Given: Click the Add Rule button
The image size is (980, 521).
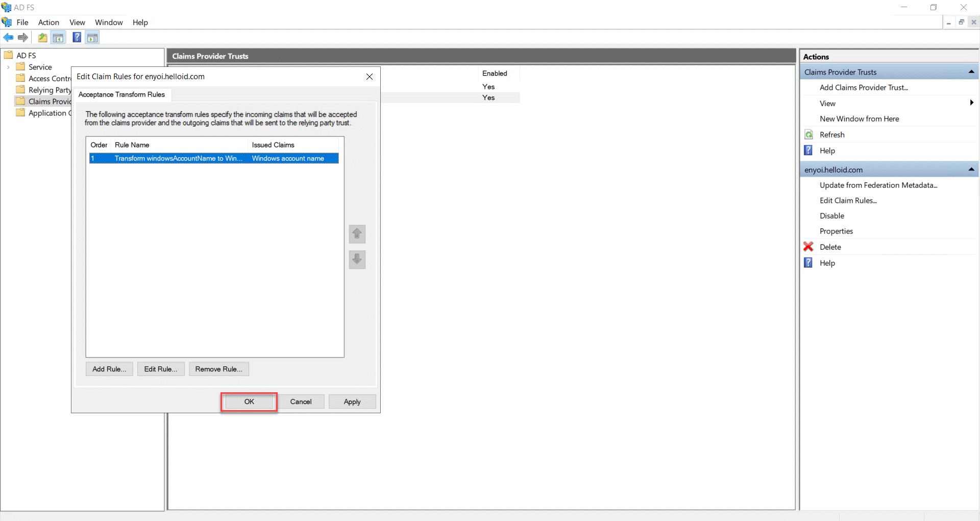Looking at the screenshot, I should pos(109,369).
